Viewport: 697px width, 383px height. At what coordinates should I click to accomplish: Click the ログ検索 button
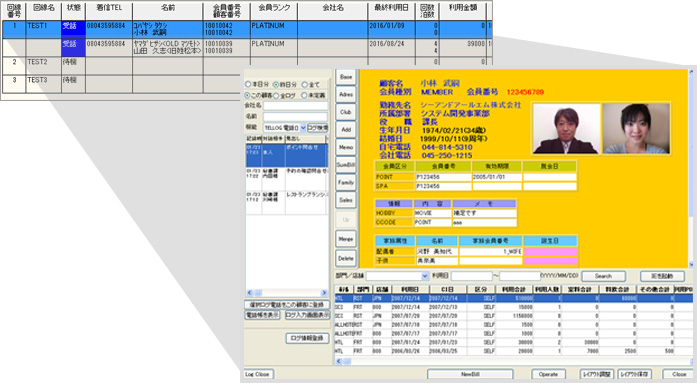[318, 128]
